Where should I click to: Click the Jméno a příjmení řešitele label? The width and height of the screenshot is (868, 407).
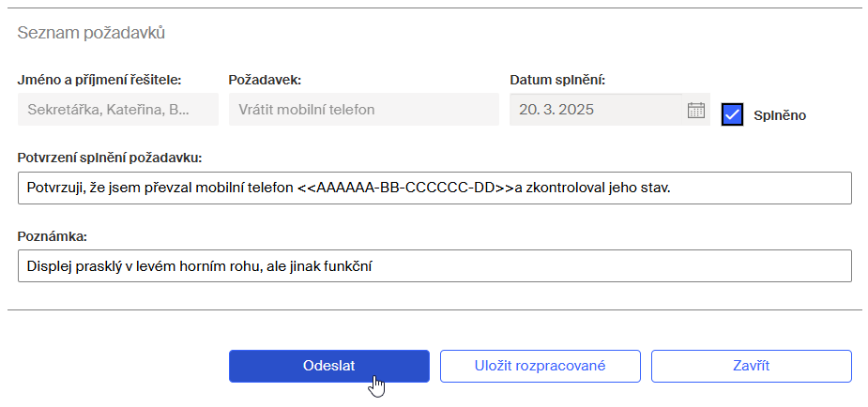99,81
